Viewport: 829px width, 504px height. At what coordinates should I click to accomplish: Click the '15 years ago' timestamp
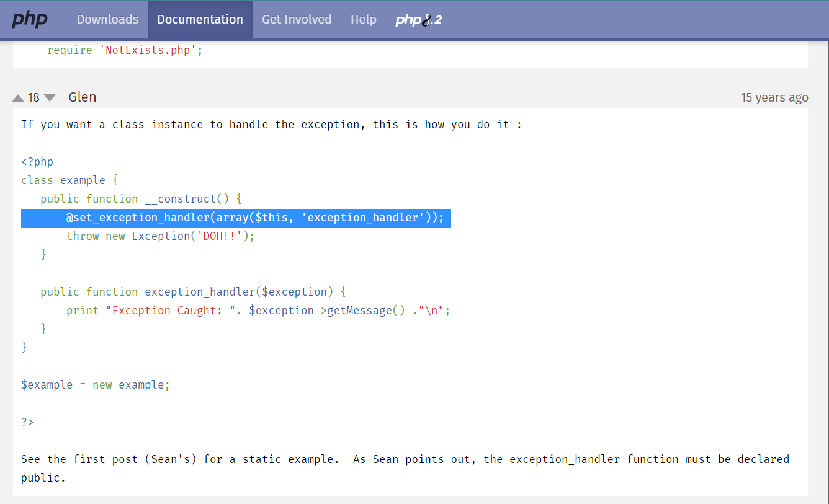click(x=774, y=97)
